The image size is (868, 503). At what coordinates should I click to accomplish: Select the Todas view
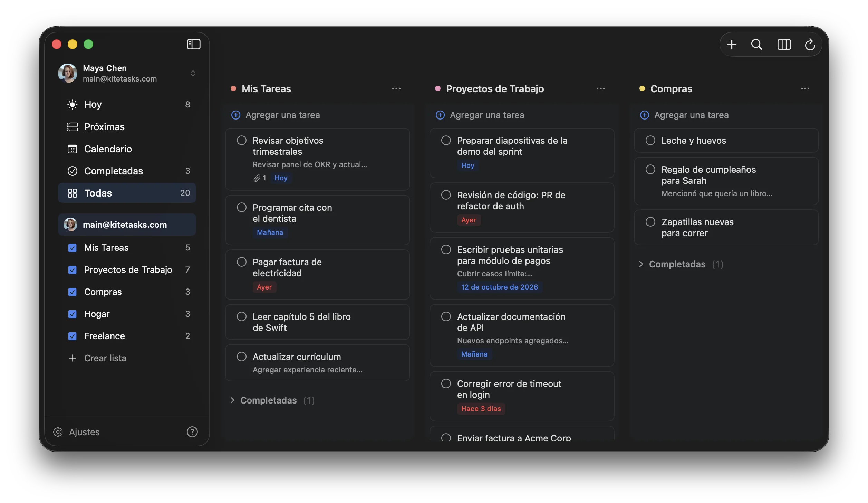point(127,193)
